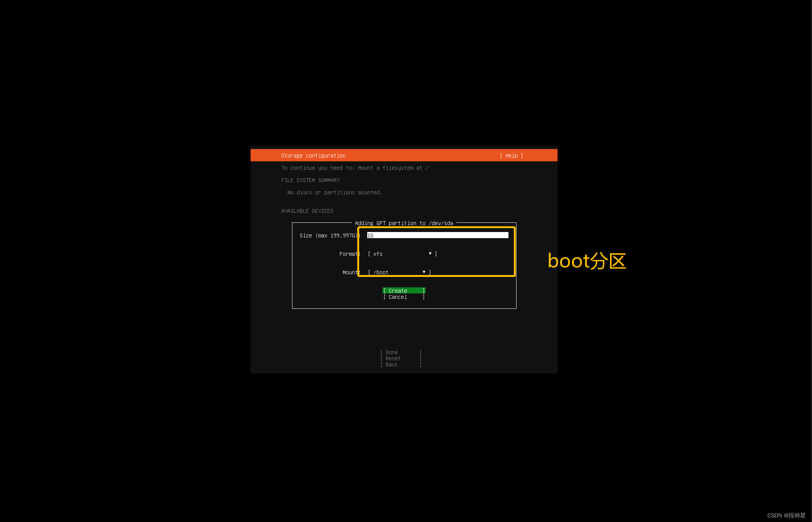
Task: Click 'Adding GPT partition to /dev/sda' title
Action: tap(404, 223)
